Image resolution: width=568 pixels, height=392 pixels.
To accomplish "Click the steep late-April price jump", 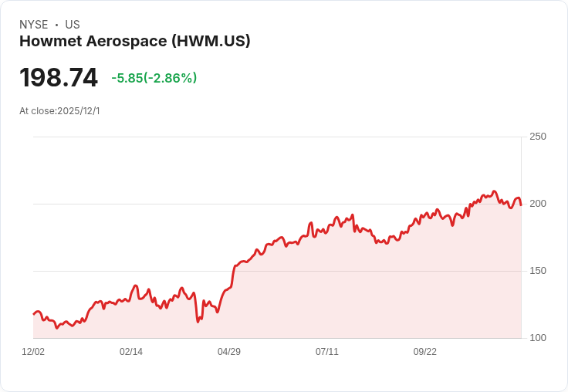I will pos(232,277).
